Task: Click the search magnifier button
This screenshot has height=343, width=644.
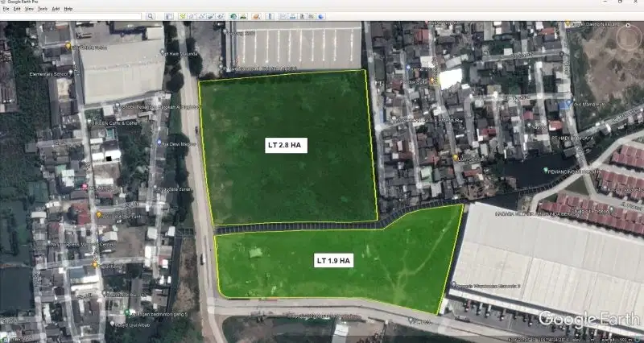Action: (x=150, y=16)
